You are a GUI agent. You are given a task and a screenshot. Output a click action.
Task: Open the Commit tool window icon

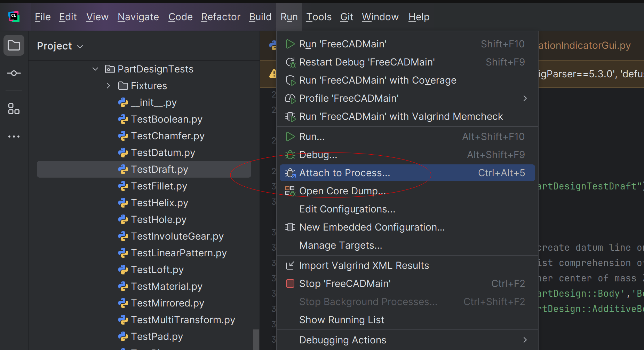coord(14,73)
